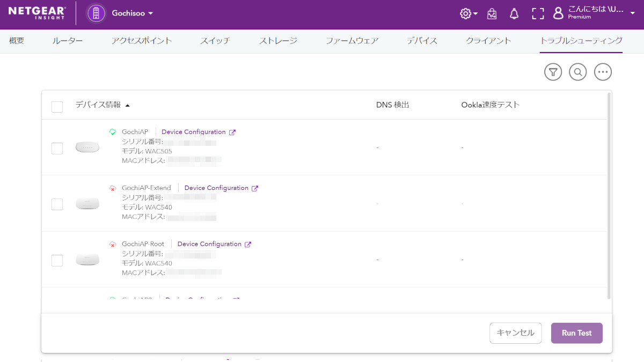
Task: Click the Ookla速度テスト column header
Action: 491,105
